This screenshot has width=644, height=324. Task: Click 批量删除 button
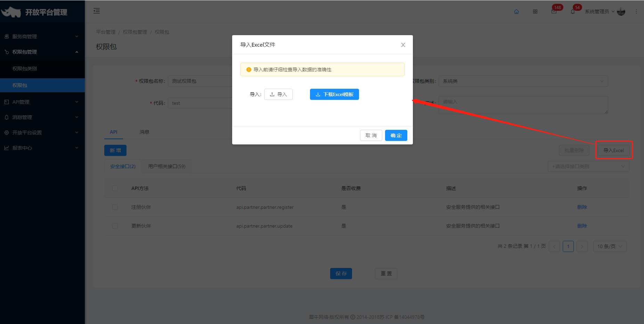pyautogui.click(x=574, y=150)
